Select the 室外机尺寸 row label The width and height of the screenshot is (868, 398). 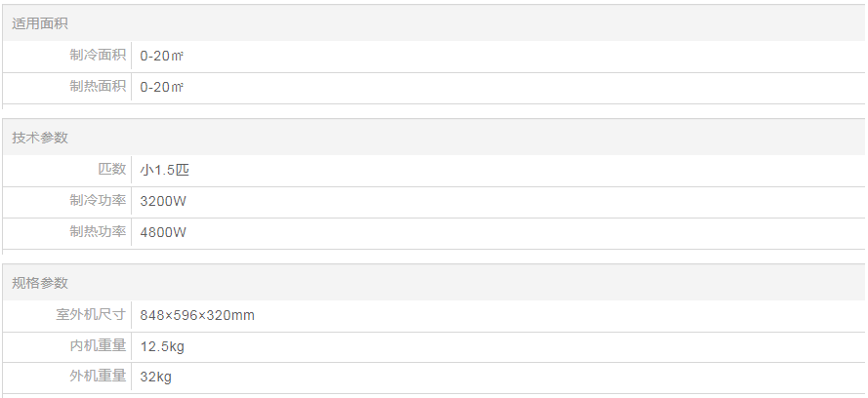[x=91, y=315]
